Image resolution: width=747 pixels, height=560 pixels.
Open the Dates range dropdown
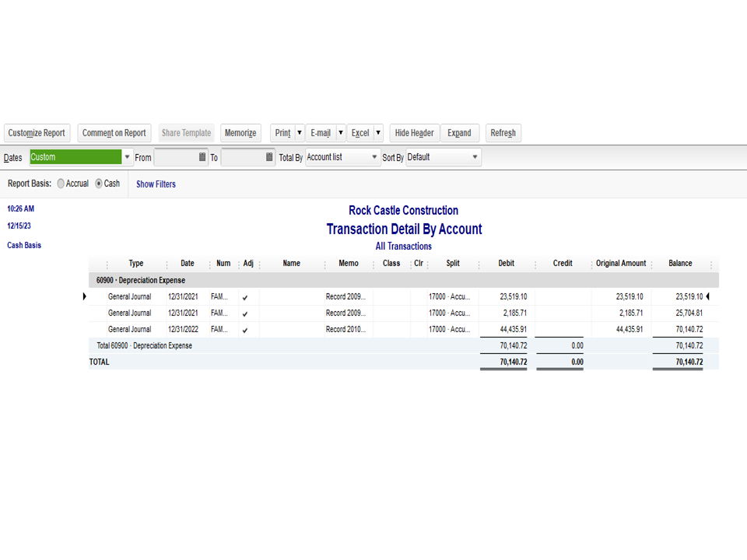(127, 157)
